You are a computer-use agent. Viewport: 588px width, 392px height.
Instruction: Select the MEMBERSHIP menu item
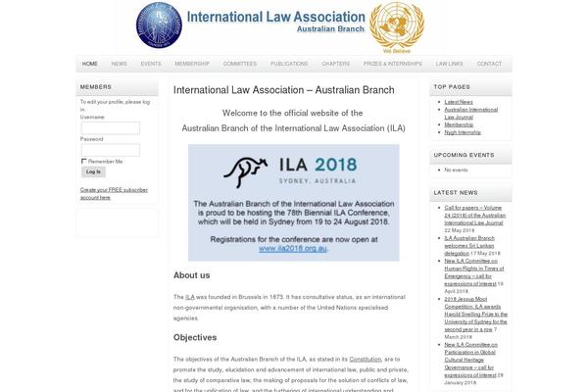coord(192,64)
